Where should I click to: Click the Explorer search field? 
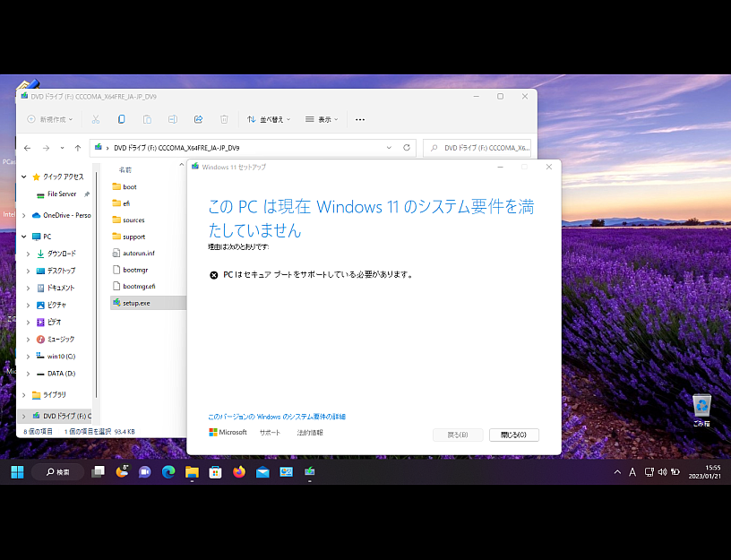pos(477,148)
